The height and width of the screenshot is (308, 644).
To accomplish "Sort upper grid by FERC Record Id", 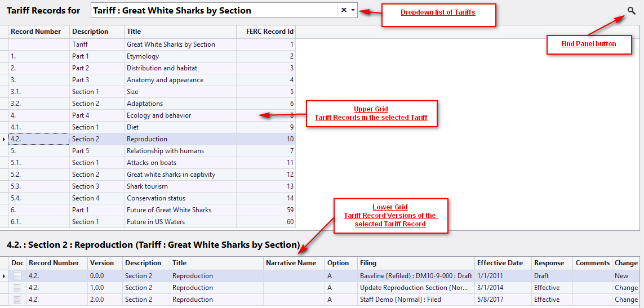I will tap(266, 32).
